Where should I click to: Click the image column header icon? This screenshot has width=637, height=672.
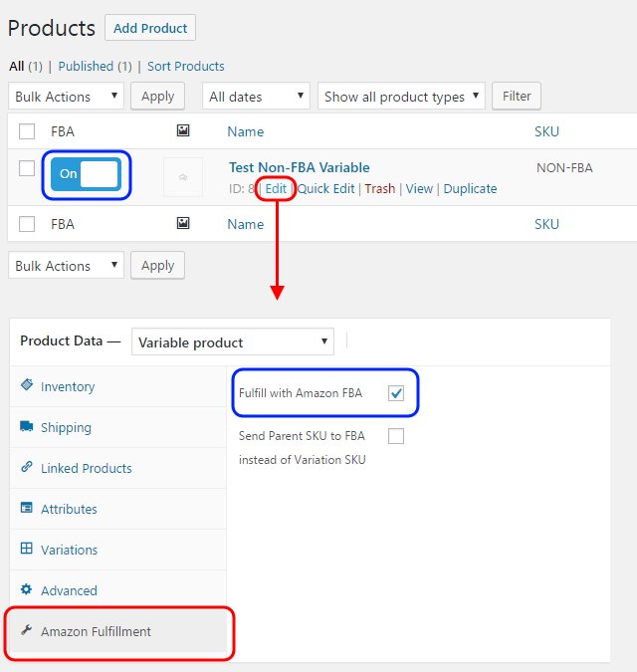[x=182, y=130]
